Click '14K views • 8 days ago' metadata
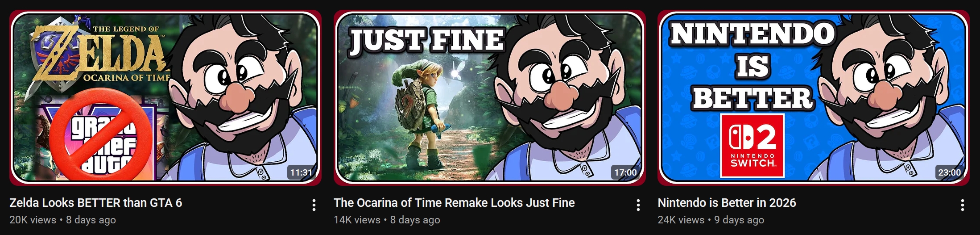This screenshot has width=980, height=235. tap(387, 220)
